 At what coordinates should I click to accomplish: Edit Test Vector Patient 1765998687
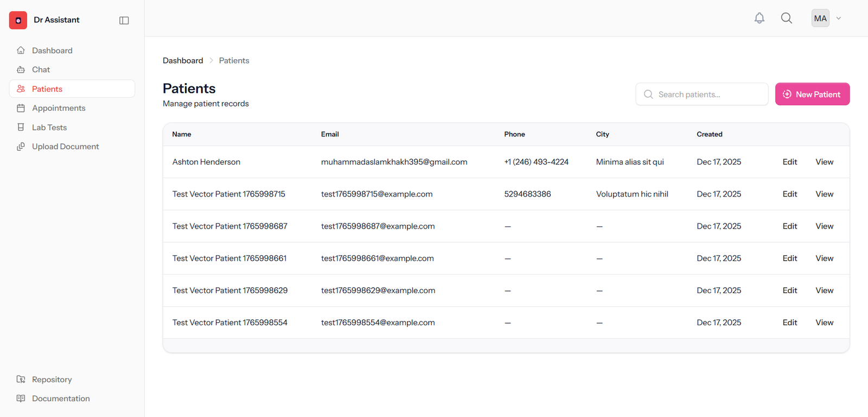(x=790, y=226)
